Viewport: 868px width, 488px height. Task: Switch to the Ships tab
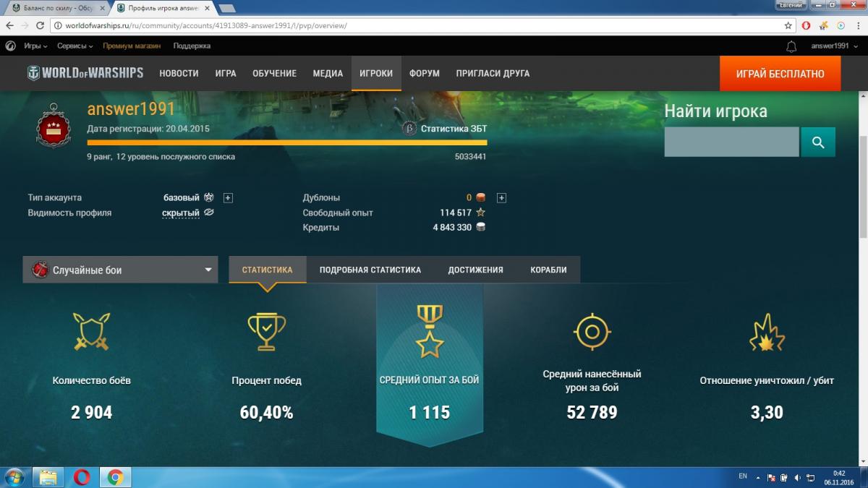coord(548,270)
